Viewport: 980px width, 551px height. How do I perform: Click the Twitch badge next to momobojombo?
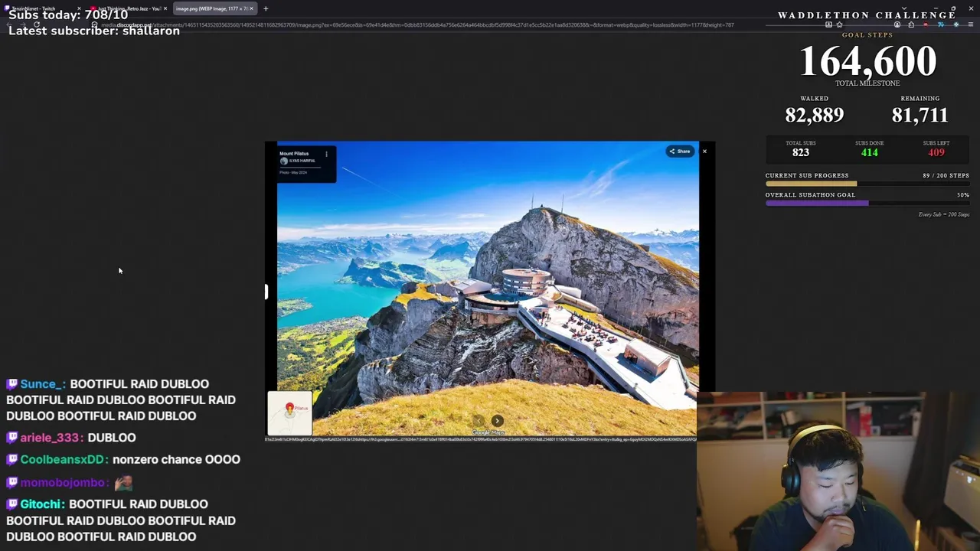[x=11, y=483]
